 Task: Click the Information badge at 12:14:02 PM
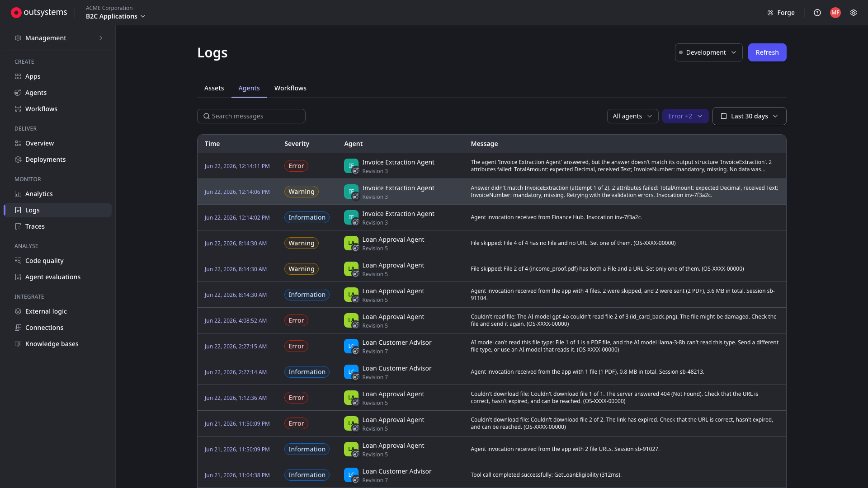point(307,217)
